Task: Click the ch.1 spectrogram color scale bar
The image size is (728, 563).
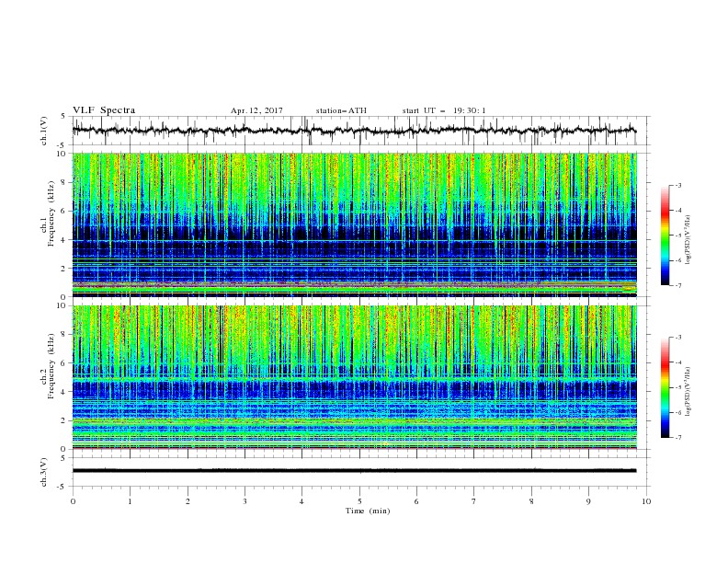Action: (665, 235)
